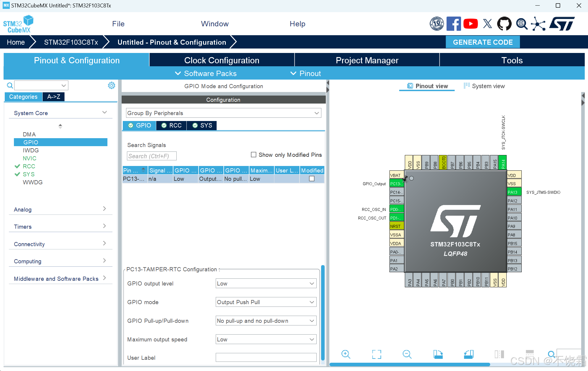Select the GPIO category in the sidebar
The height and width of the screenshot is (371, 588).
coord(31,142)
